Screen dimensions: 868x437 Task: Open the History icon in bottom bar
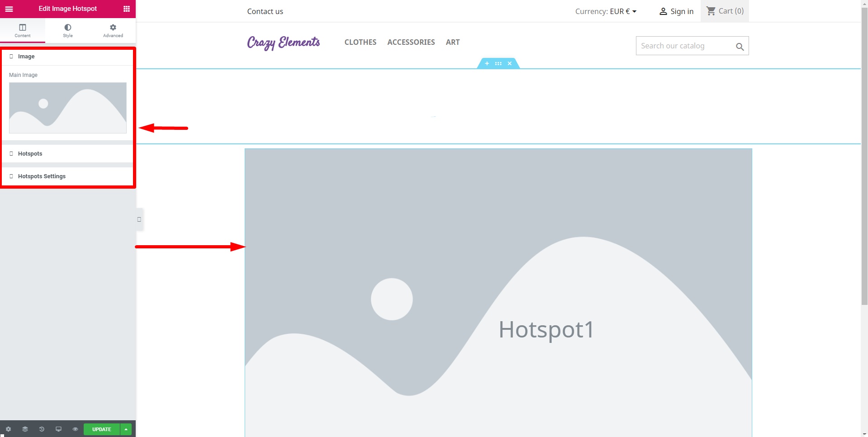click(x=42, y=429)
